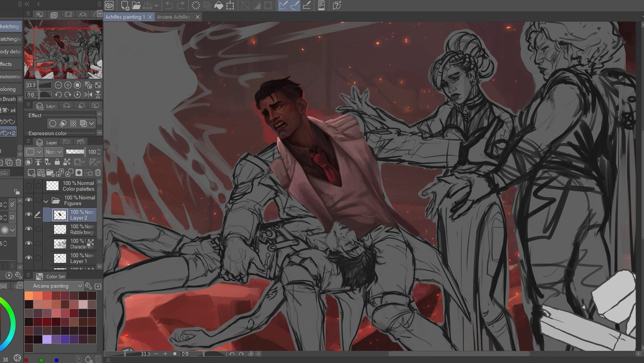Image resolution: width=644 pixels, height=363 pixels.
Task: Flip canvas horizontally in Navigator
Action: click(x=88, y=95)
